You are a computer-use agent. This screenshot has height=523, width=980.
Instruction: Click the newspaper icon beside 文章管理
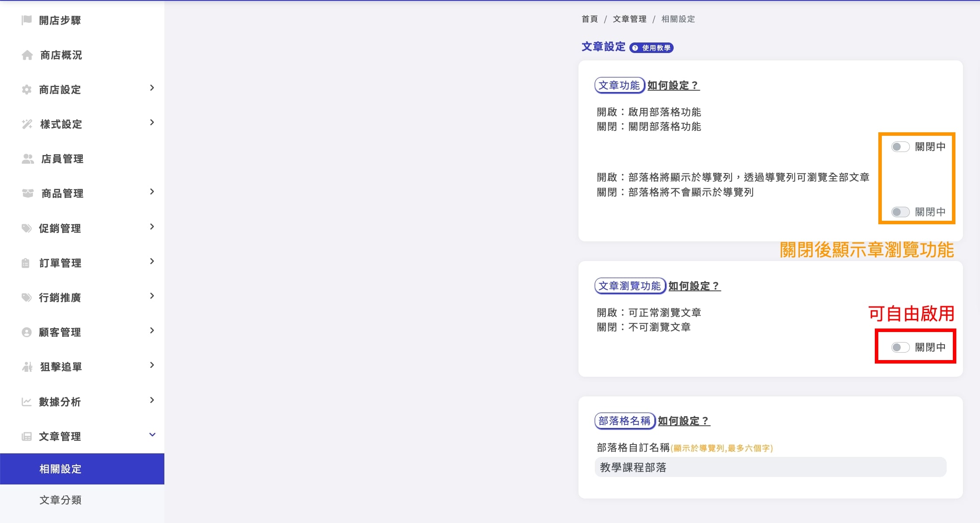pos(27,436)
